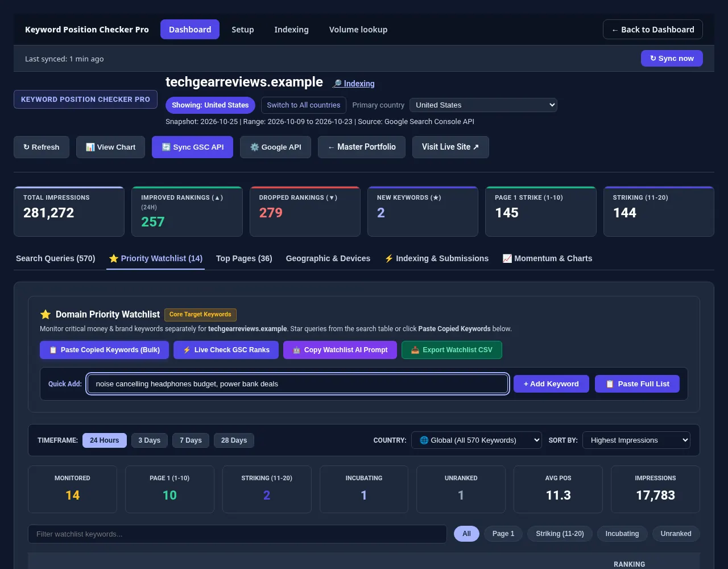Open View Chart

coord(110,147)
